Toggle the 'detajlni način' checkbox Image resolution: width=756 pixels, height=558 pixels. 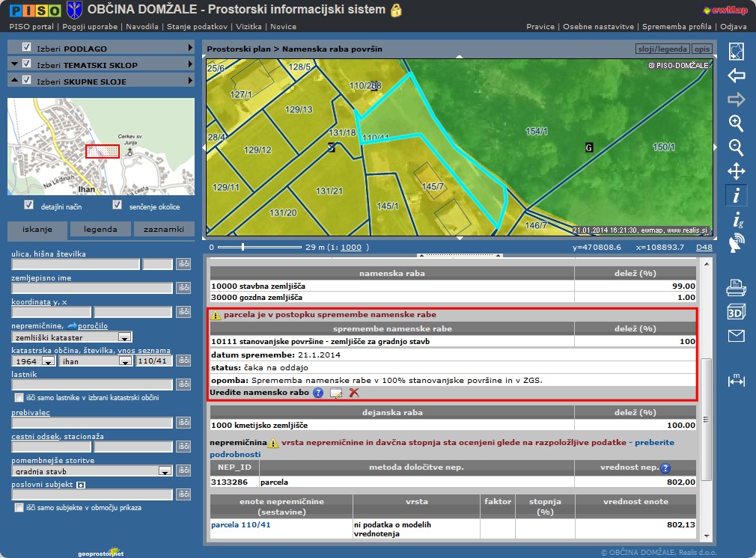click(29, 205)
